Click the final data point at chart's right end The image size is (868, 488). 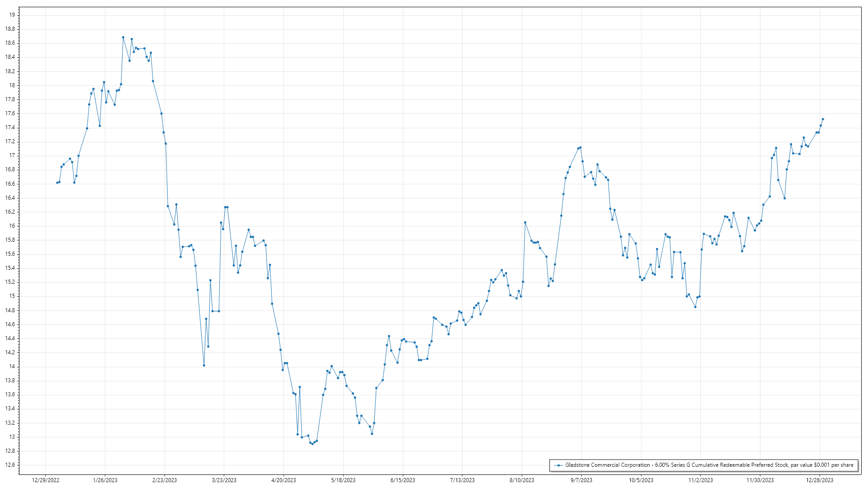click(x=823, y=119)
